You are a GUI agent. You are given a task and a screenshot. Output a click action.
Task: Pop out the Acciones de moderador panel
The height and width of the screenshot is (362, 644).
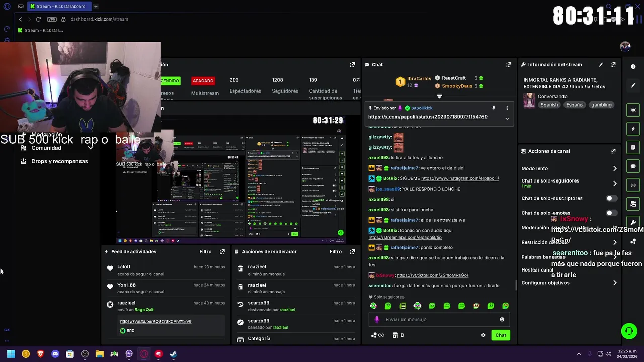click(x=352, y=252)
